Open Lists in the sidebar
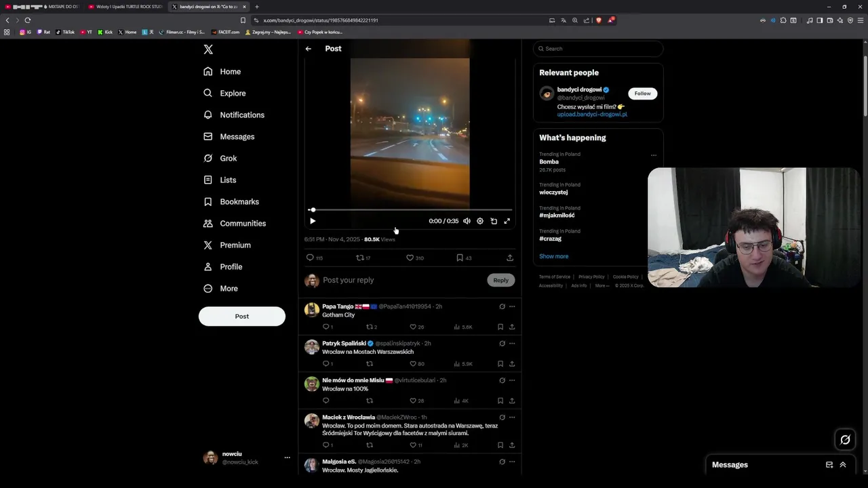 click(220, 180)
